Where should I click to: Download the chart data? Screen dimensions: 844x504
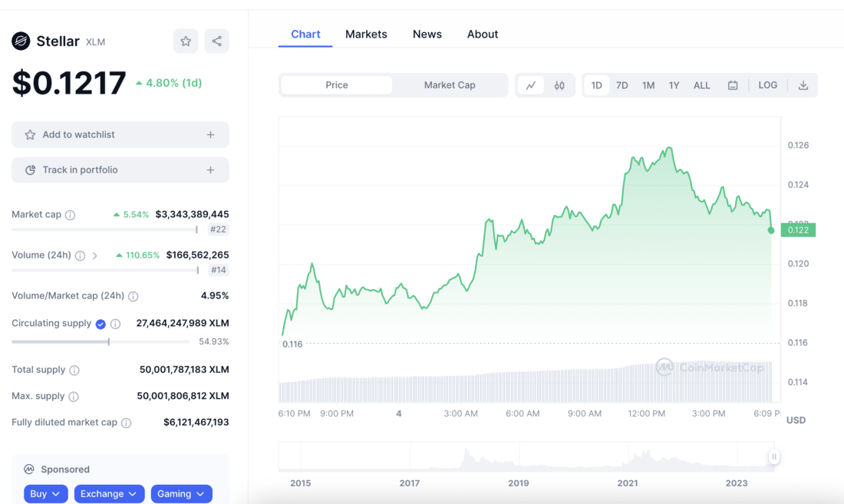tap(803, 85)
